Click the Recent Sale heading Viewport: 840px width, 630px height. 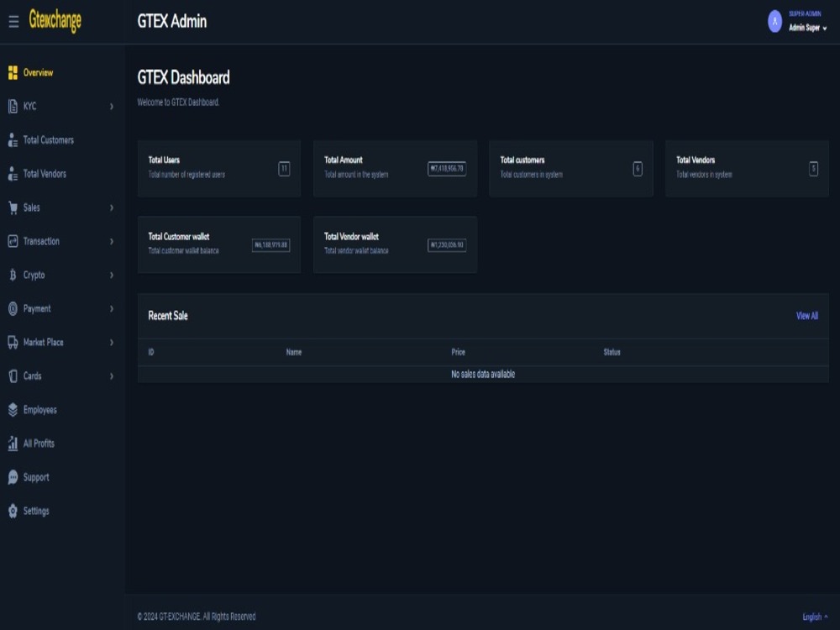pos(168,316)
